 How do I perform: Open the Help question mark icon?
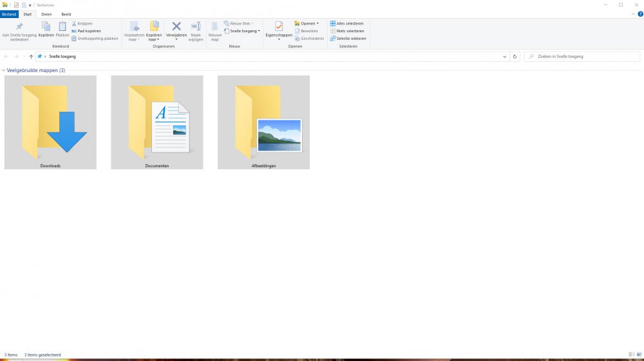pyautogui.click(x=640, y=14)
